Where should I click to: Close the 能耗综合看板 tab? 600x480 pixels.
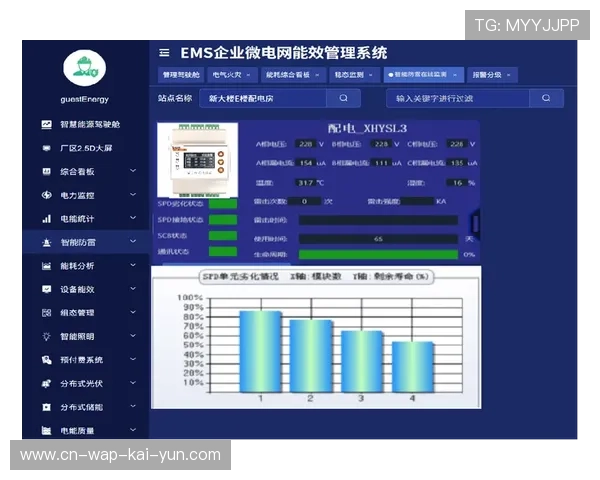coord(317,75)
